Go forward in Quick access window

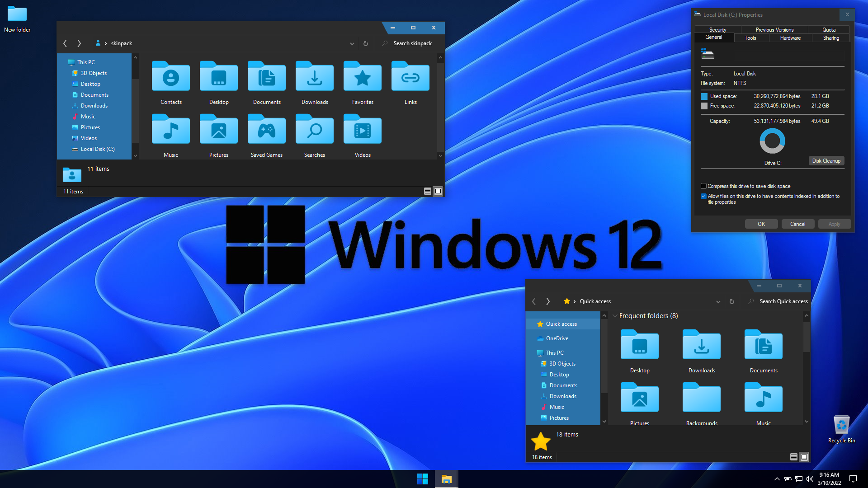coord(548,301)
